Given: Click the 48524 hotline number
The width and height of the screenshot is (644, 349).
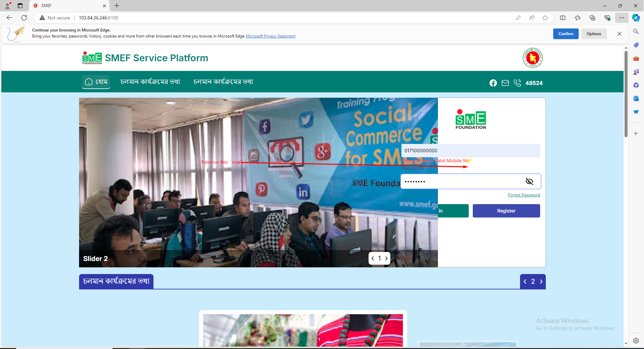Looking at the screenshot, I should pos(534,83).
